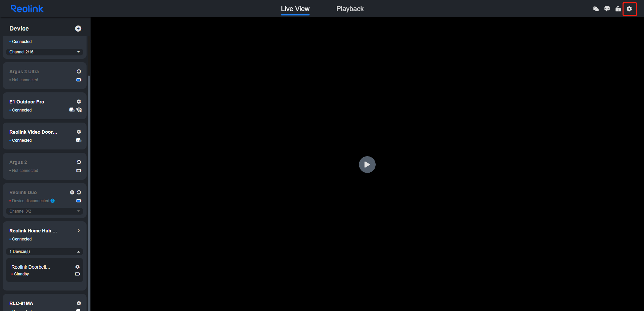The width and height of the screenshot is (644, 311).
Task: Open Reolink Home Hub chevron arrow
Action: (79, 231)
